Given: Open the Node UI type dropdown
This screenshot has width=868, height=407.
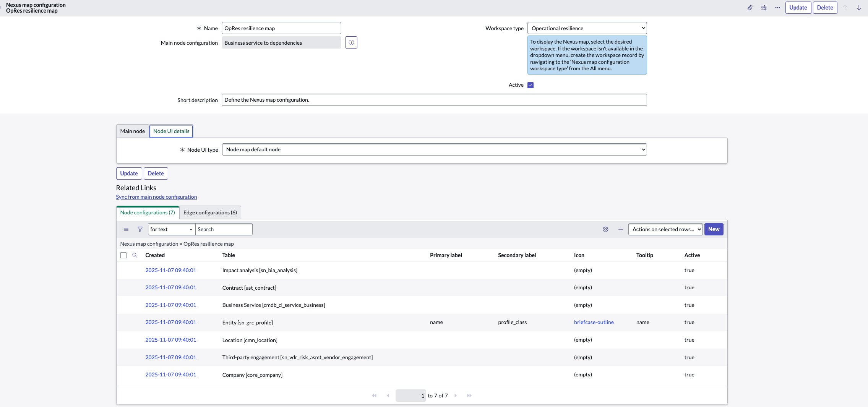Looking at the screenshot, I should (x=434, y=149).
